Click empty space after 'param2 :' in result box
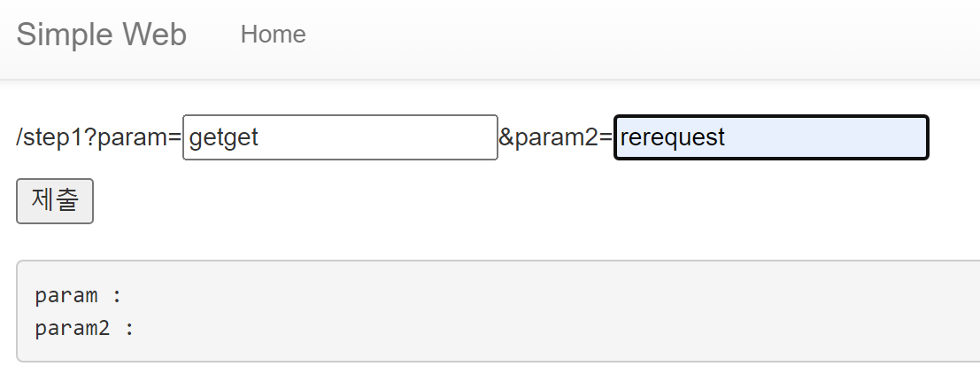Screen dimensions: 980x382 (x=500, y=328)
